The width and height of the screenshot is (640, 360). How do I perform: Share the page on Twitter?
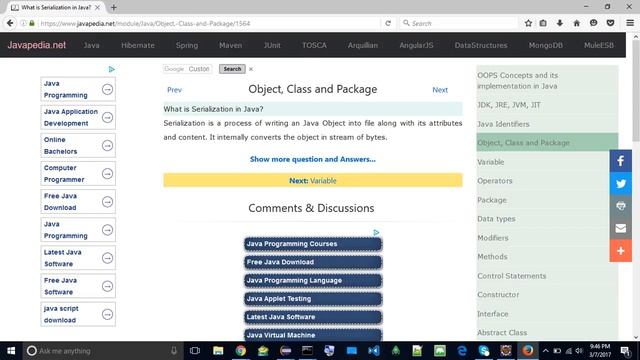(620, 183)
